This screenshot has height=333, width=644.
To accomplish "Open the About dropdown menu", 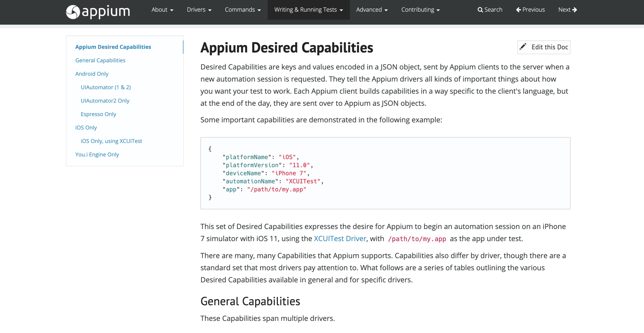I will tap(162, 10).
